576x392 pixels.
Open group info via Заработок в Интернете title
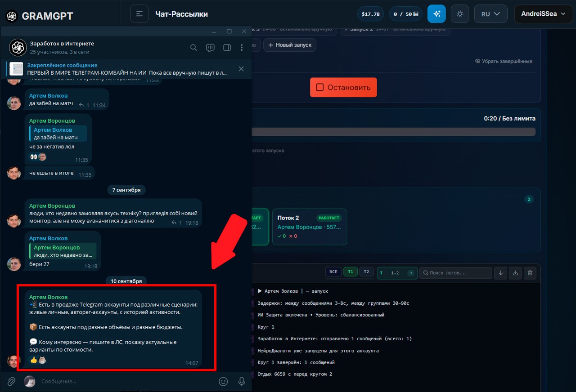click(x=62, y=44)
